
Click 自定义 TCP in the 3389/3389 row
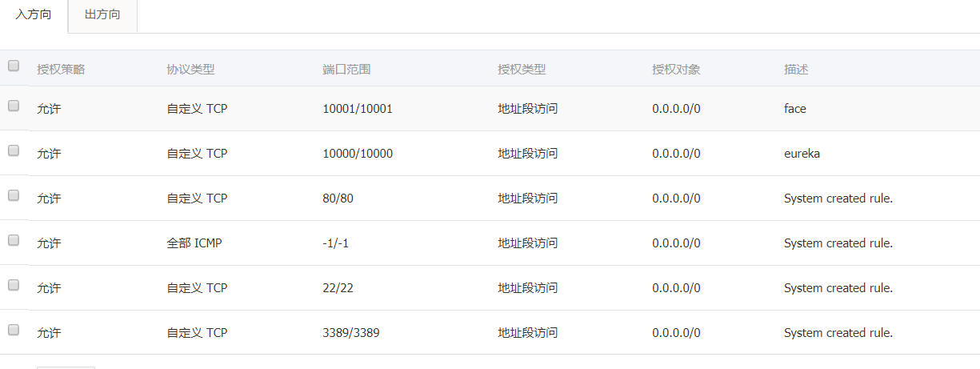coord(197,333)
